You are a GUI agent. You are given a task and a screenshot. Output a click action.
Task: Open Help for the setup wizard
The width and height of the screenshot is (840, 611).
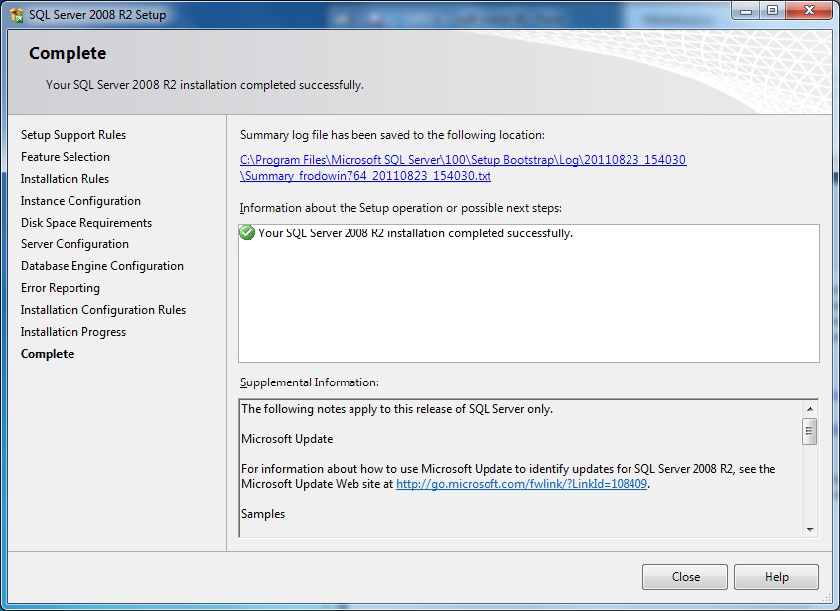(776, 577)
